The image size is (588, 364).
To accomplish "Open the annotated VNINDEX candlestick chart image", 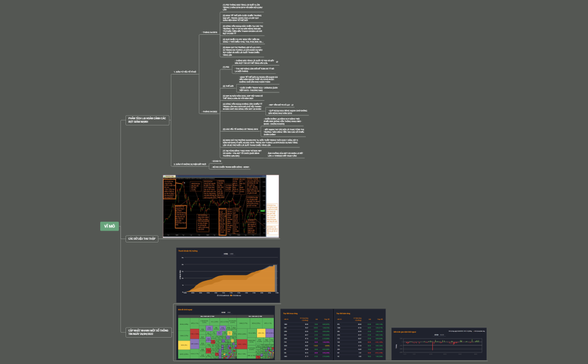I will tap(220, 206).
